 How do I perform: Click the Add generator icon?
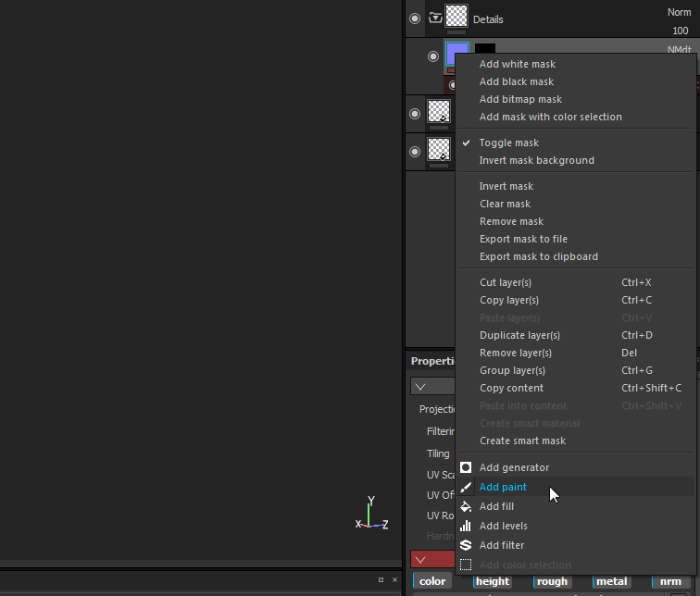[466, 467]
